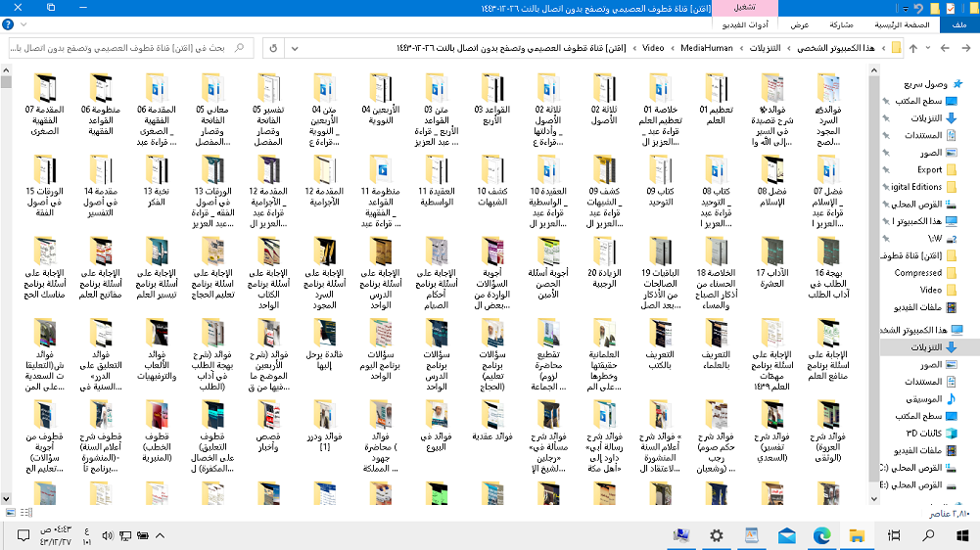
Task: Open the مشاركة (Share) ribbon tab
Action: tap(840, 24)
